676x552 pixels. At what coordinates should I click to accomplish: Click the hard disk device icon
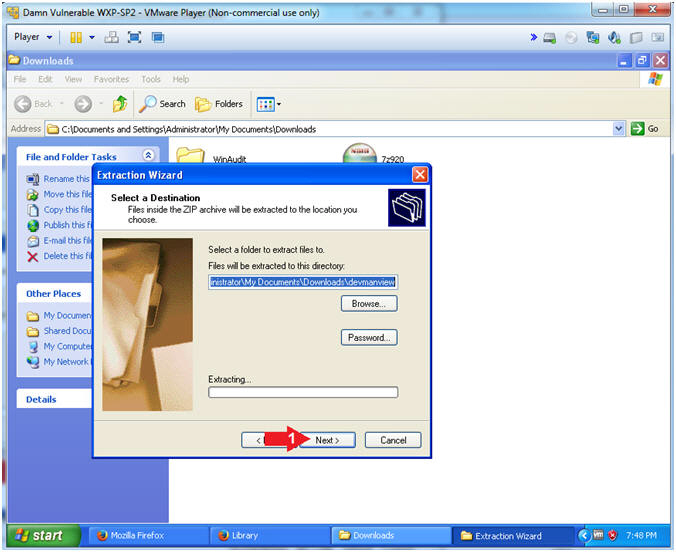coord(550,38)
